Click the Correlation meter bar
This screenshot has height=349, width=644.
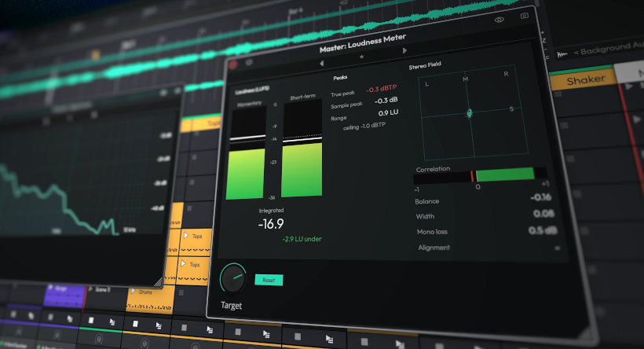[x=480, y=175]
